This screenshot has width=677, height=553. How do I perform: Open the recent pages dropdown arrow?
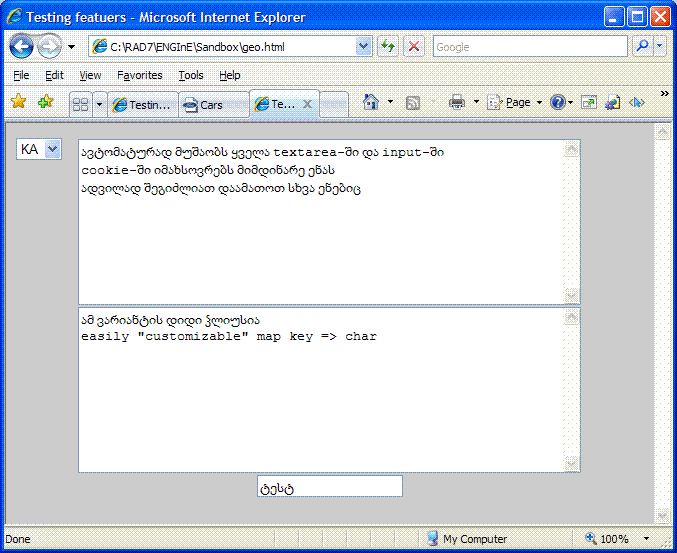(x=71, y=47)
